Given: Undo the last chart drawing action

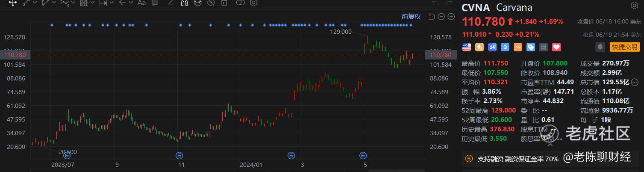Looking at the screenshot, I should click(435, 3).
